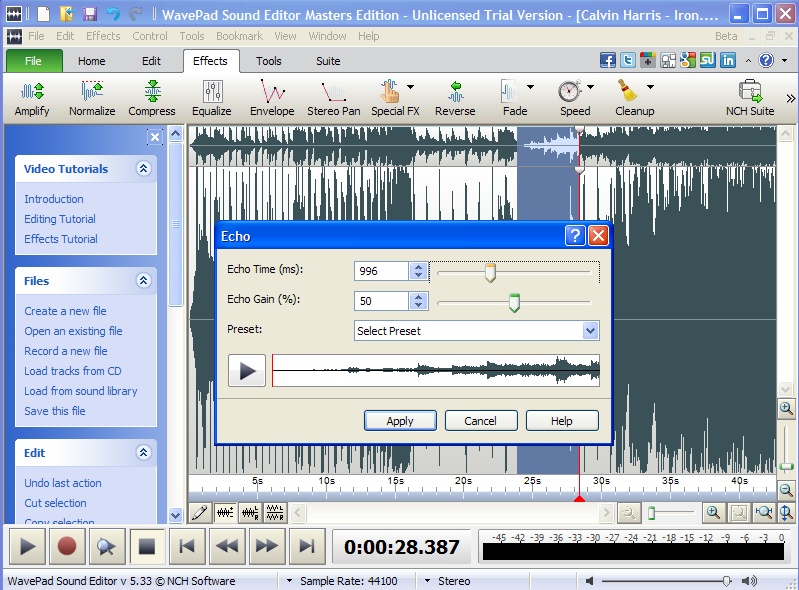Collapse the Edit panel
Viewport: 799px width, 590px height.
tap(144, 452)
